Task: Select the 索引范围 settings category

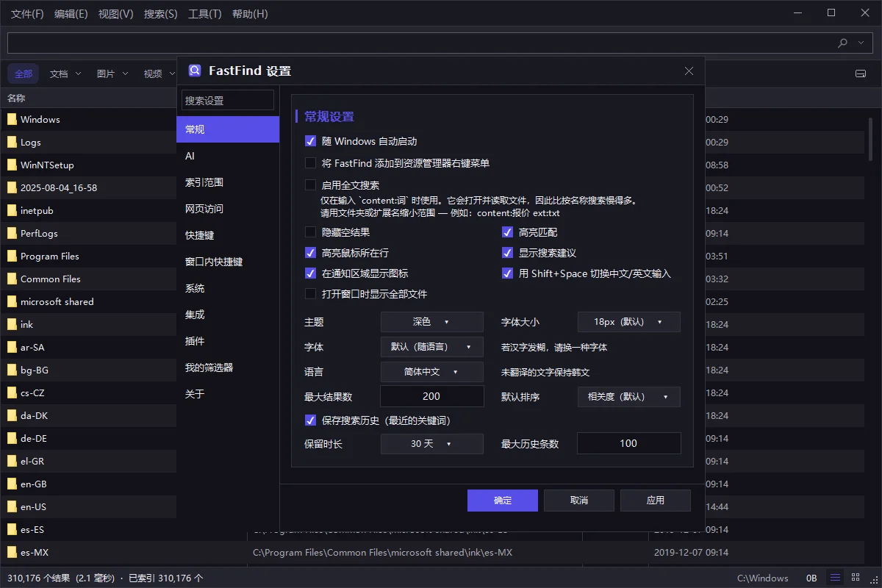Action: tap(228, 182)
